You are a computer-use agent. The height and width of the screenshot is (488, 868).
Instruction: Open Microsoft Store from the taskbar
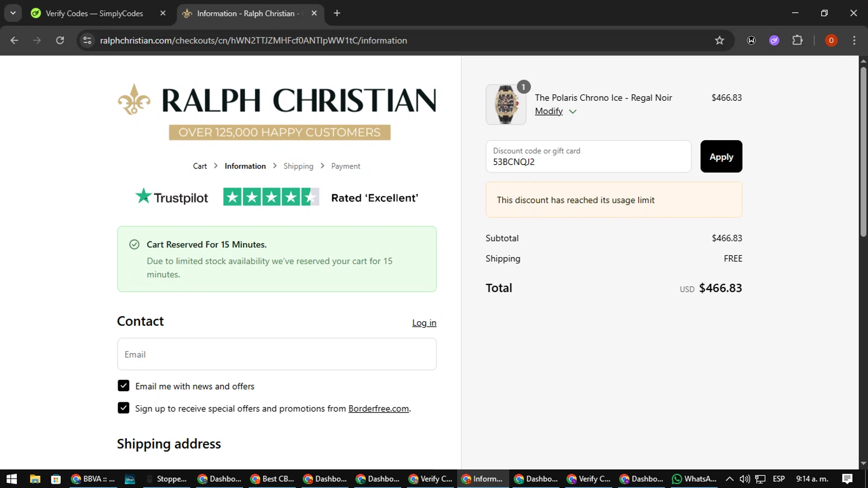pyautogui.click(x=56, y=479)
